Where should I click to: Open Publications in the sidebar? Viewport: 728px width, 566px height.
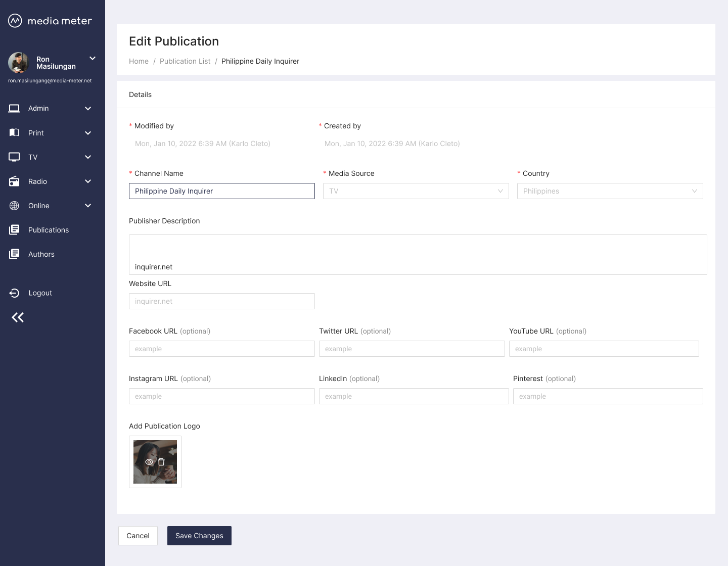pyautogui.click(x=48, y=230)
